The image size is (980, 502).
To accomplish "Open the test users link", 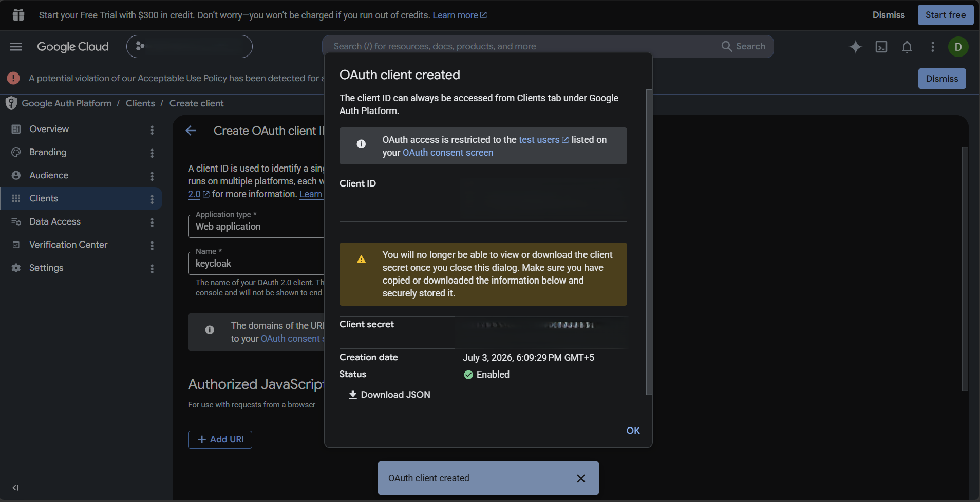I will [543, 140].
